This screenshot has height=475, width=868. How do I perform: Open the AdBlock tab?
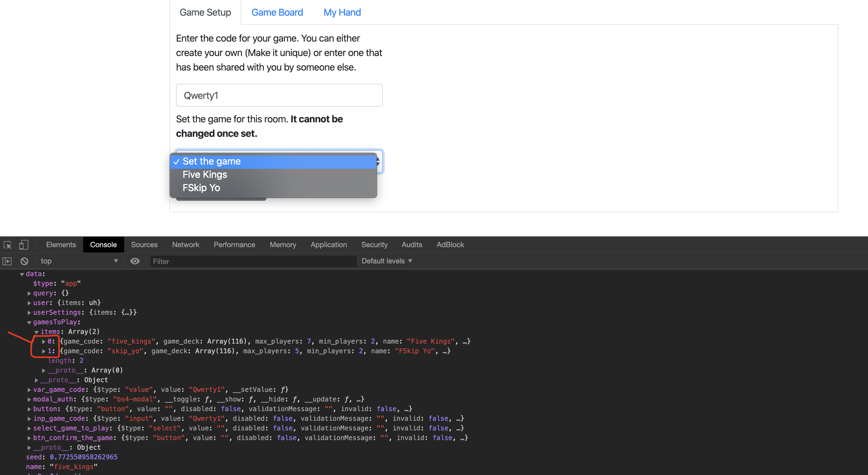[x=450, y=245]
